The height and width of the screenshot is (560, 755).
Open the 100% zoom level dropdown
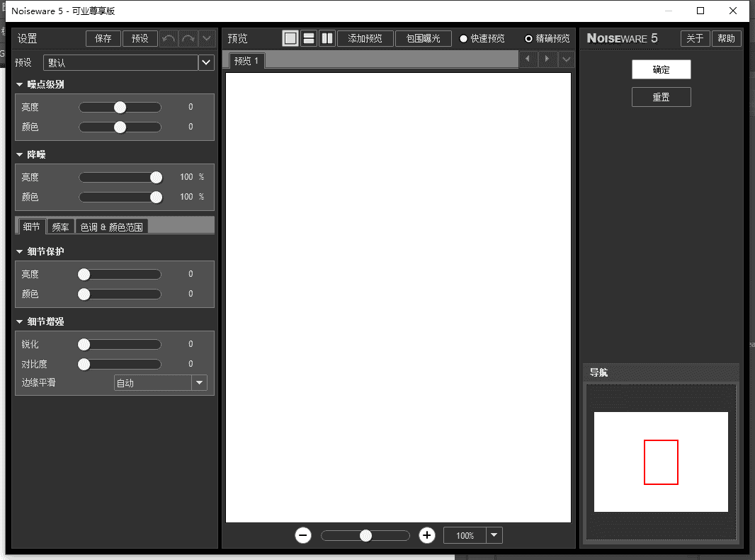(x=494, y=535)
